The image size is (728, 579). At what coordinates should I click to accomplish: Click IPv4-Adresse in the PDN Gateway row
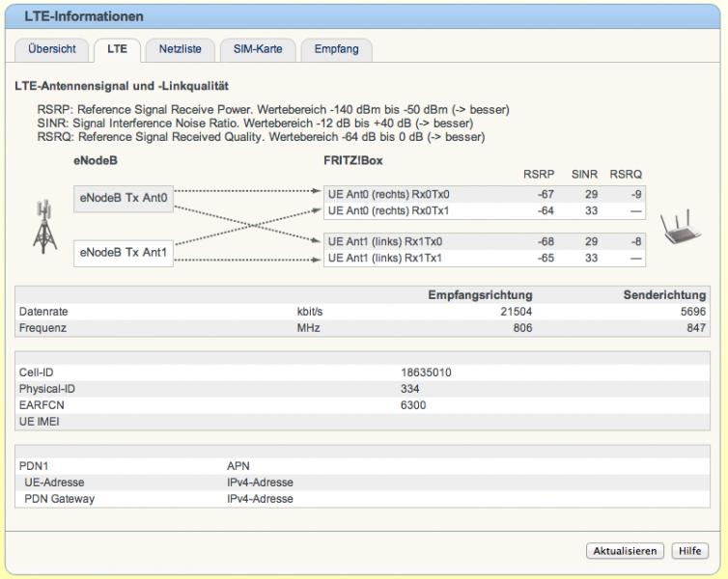point(260,499)
